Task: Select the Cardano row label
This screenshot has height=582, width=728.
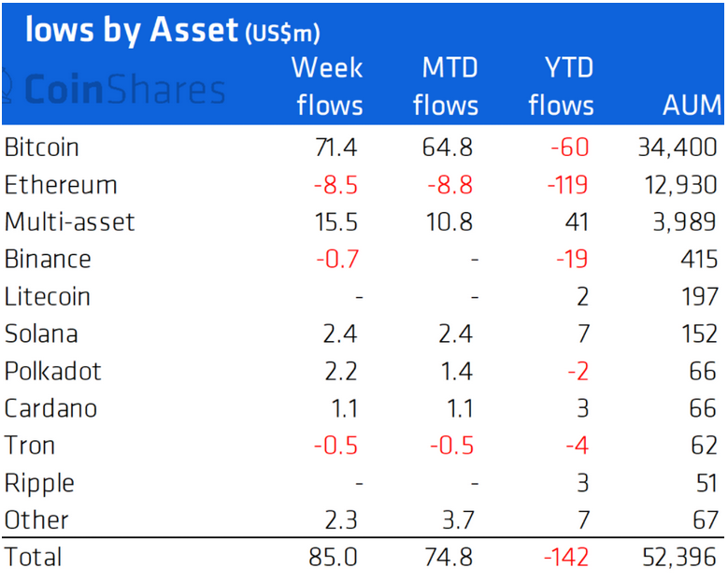Action: (50, 409)
